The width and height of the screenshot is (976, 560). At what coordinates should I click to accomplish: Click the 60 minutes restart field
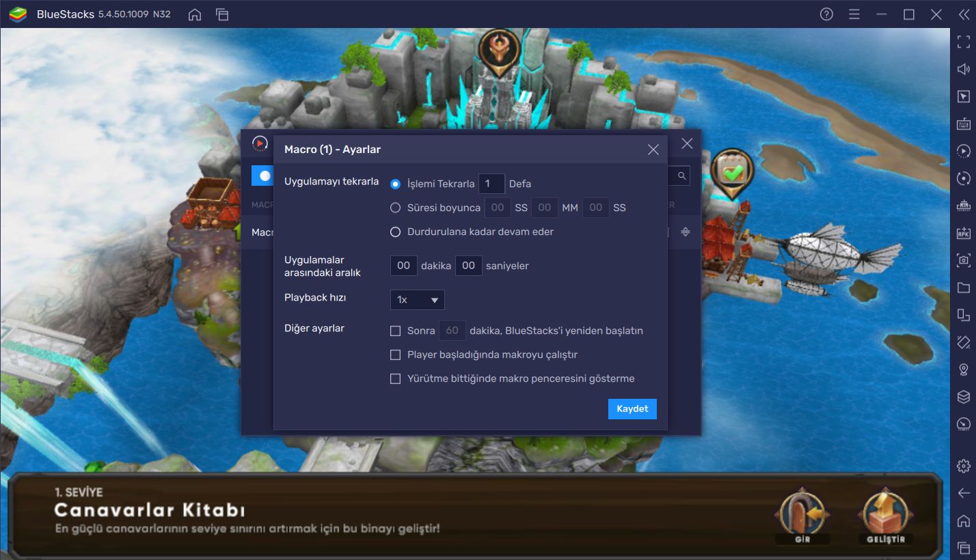click(x=452, y=331)
